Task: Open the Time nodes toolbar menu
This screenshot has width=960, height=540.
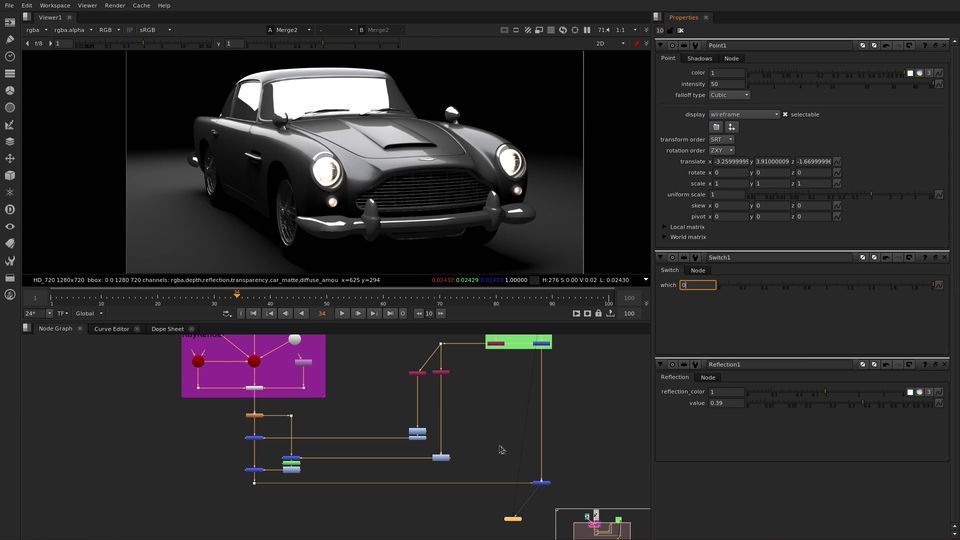Action: [10, 56]
